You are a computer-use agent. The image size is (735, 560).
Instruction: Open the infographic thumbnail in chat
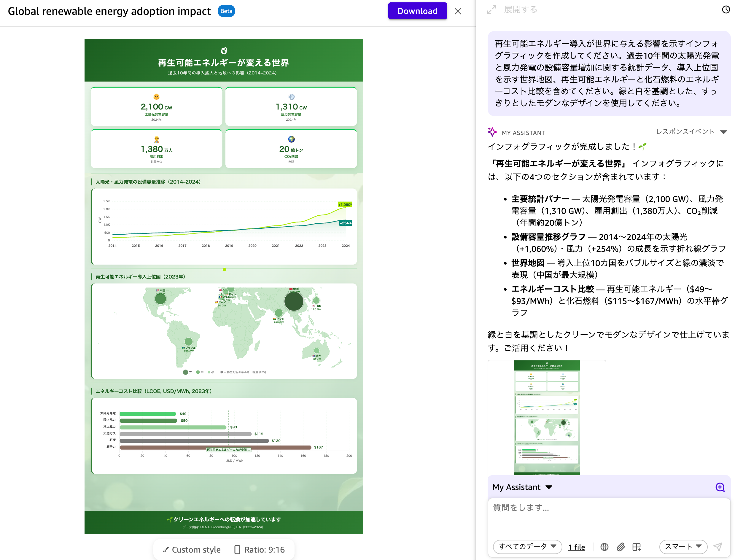point(546,417)
